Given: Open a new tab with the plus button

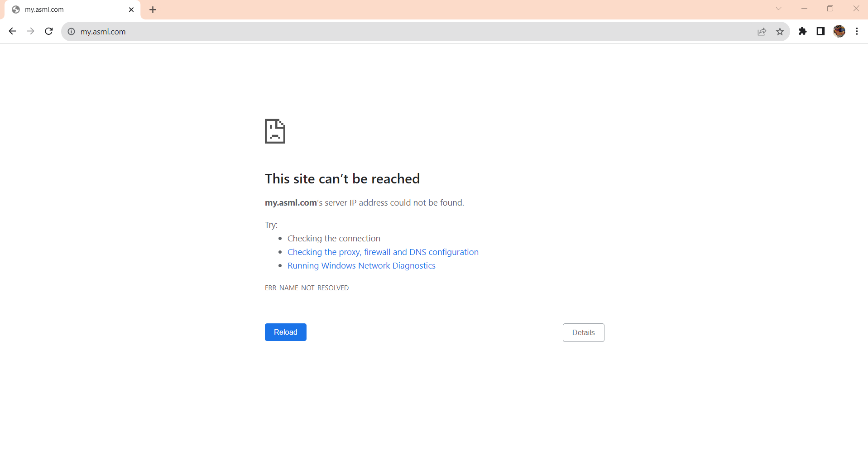Looking at the screenshot, I should tap(153, 9).
